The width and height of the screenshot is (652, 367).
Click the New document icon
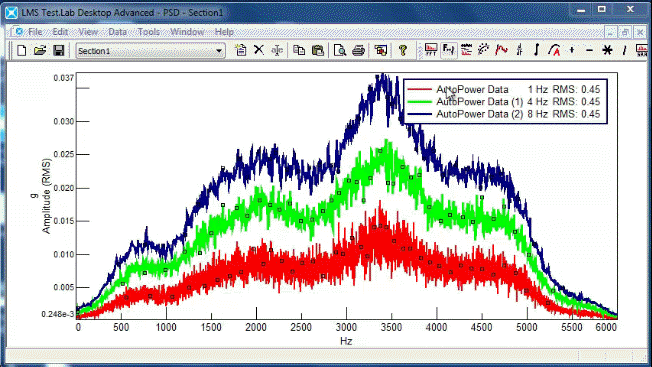coord(22,51)
